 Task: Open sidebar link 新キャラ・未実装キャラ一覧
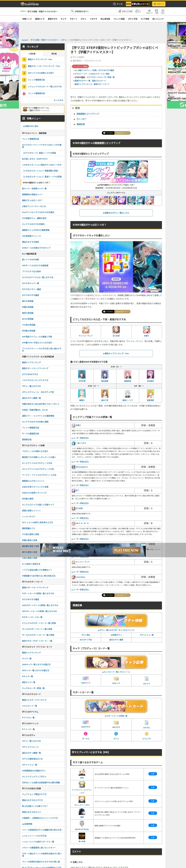point(34,189)
